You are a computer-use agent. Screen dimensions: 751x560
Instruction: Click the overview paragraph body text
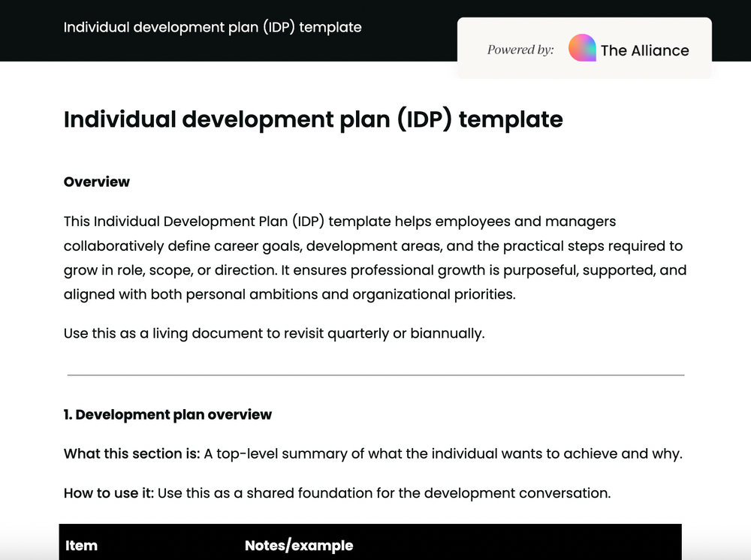(375, 257)
